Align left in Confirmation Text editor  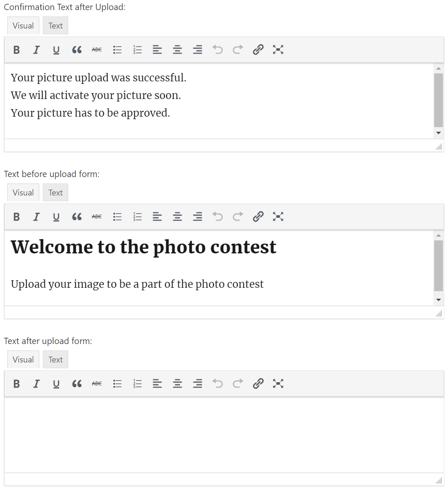coord(157,50)
